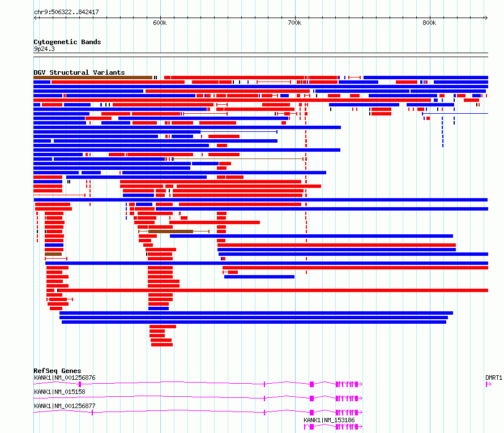Click the chr9:506322..842417 coordinate label
504x433 pixels.
pos(66,12)
